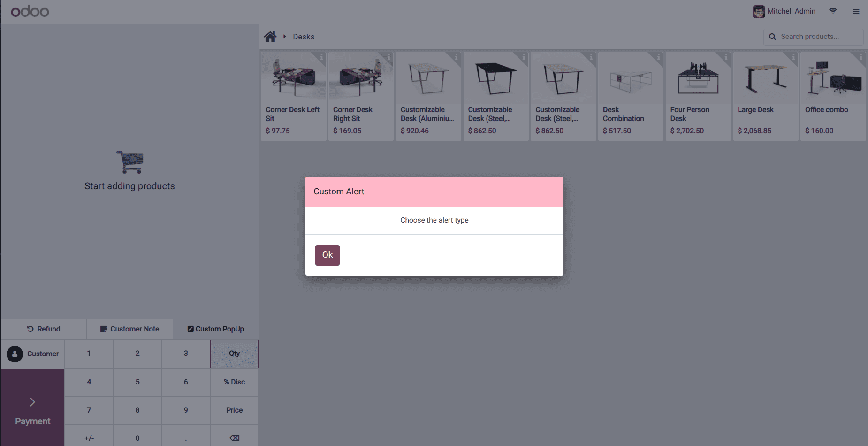The height and width of the screenshot is (446, 868).
Task: Click the Customer Note button
Action: [129, 329]
